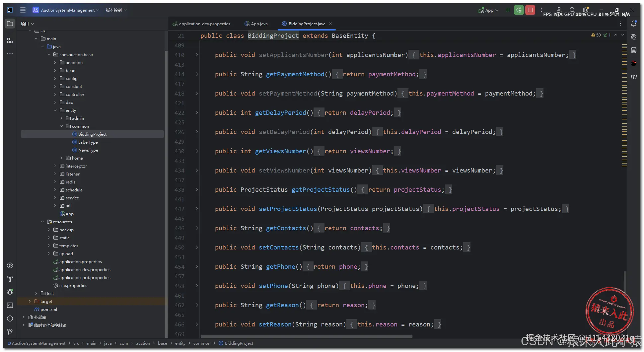Go to previous highlighted problem arrow

pyautogui.click(x=616, y=35)
